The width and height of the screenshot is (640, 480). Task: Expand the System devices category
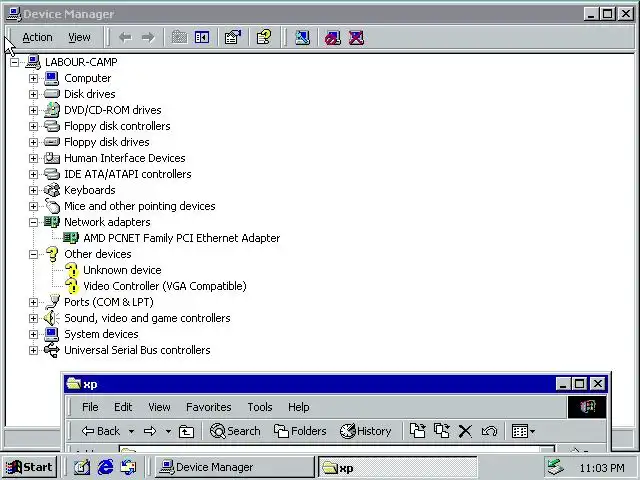click(x=33, y=334)
